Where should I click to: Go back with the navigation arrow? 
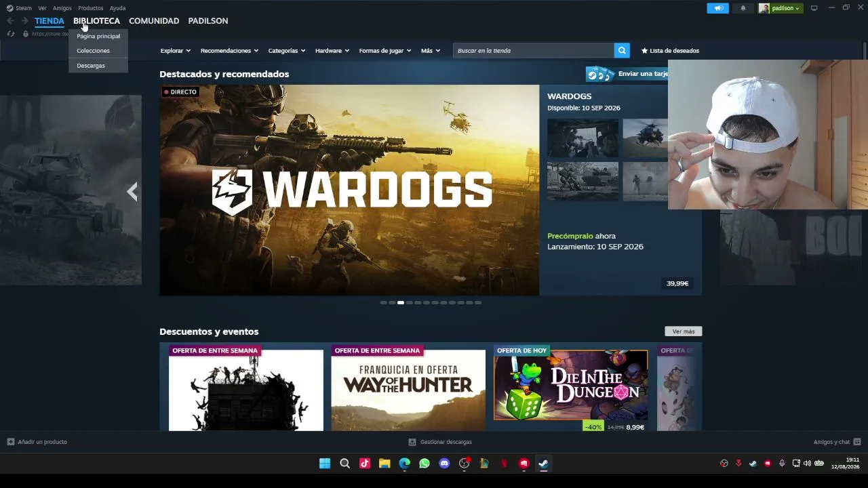(x=10, y=21)
